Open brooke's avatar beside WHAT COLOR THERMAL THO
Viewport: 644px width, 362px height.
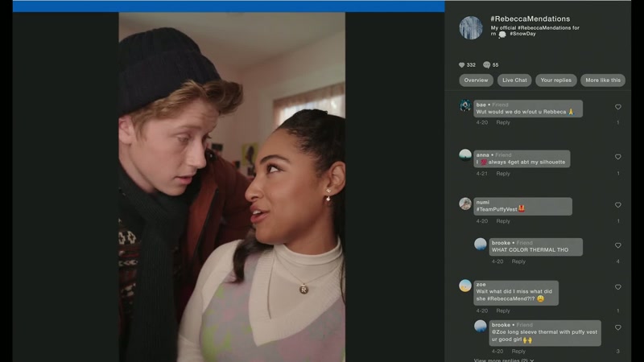pos(481,245)
